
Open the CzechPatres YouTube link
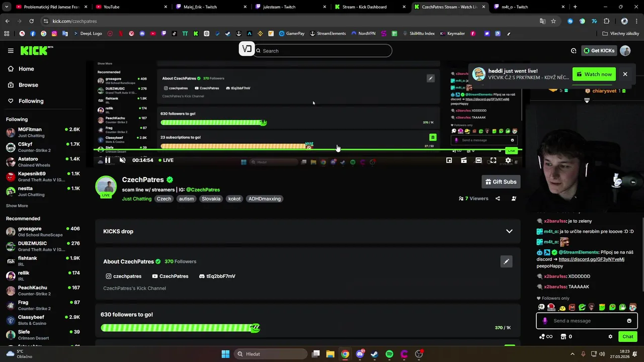point(170,276)
